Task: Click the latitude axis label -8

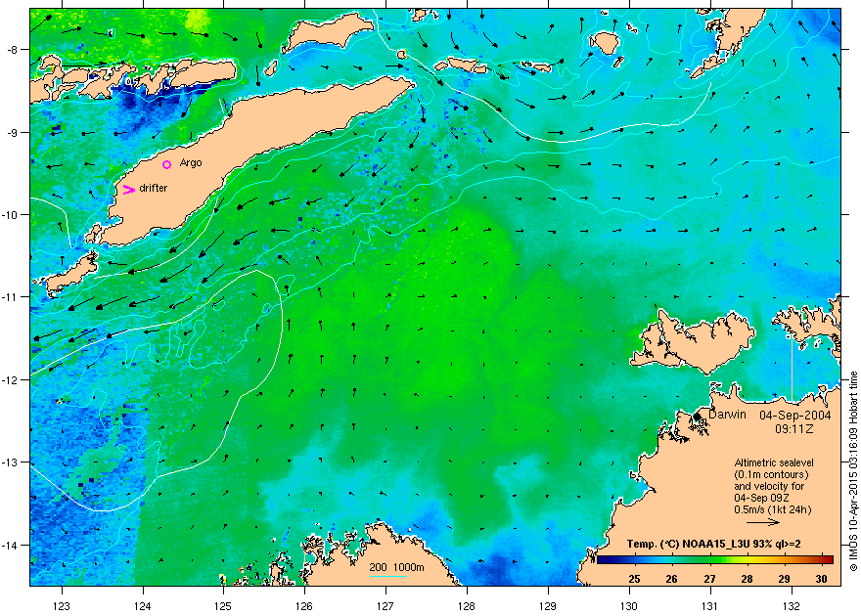Action: [x=12, y=49]
